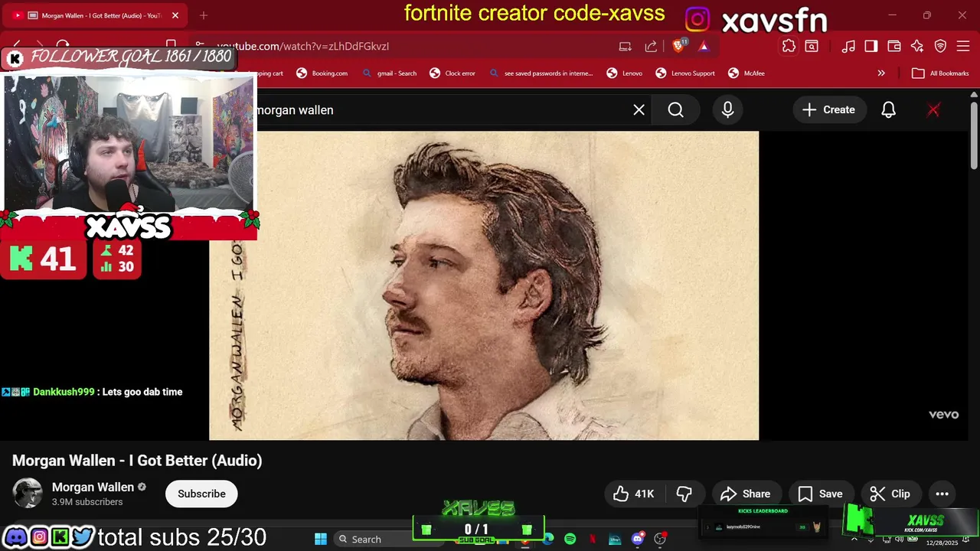Open Netflix from the taskbar
980x551 pixels.
click(x=593, y=539)
